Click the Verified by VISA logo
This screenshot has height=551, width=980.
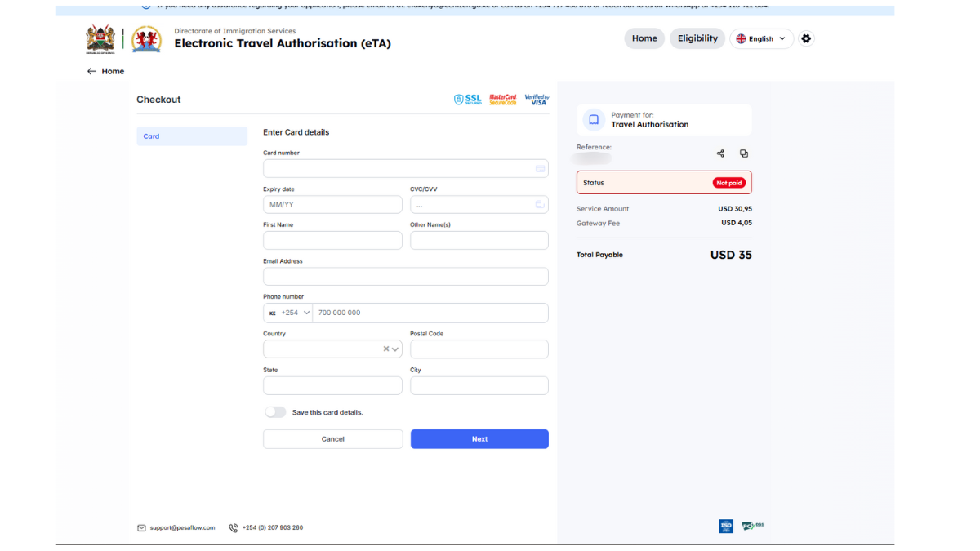click(537, 100)
